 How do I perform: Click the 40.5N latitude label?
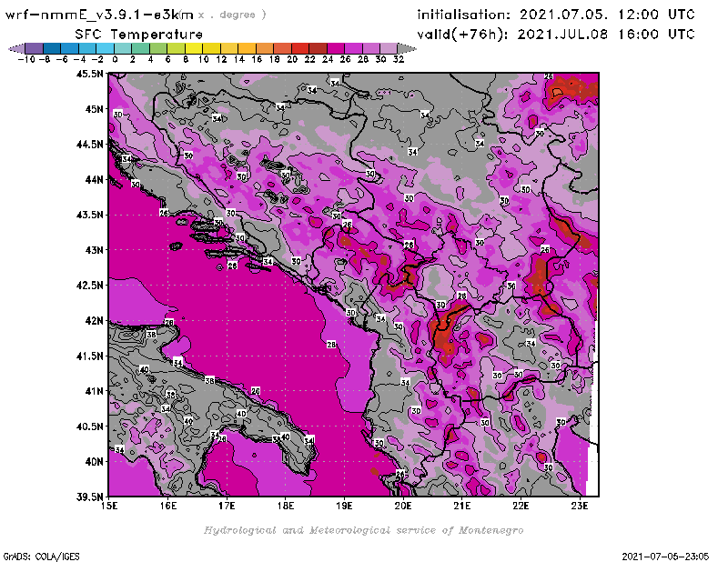(89, 427)
